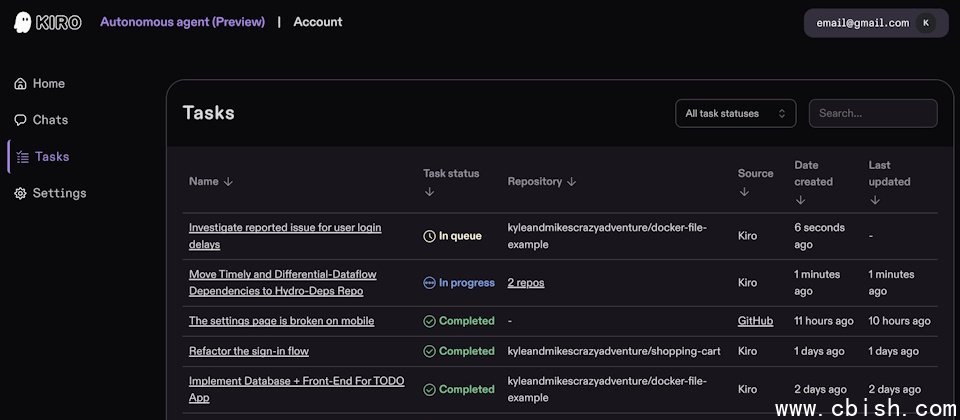
Task: Click the Home icon in sidebar
Action: tap(20, 84)
